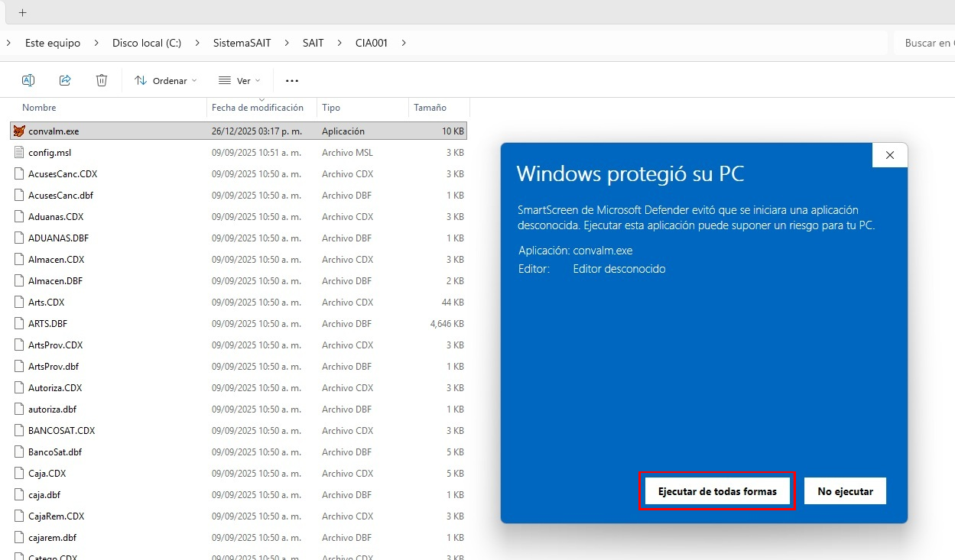Close the SmartScreen dialog with the X
The width and height of the screenshot is (955, 560).
890,155
